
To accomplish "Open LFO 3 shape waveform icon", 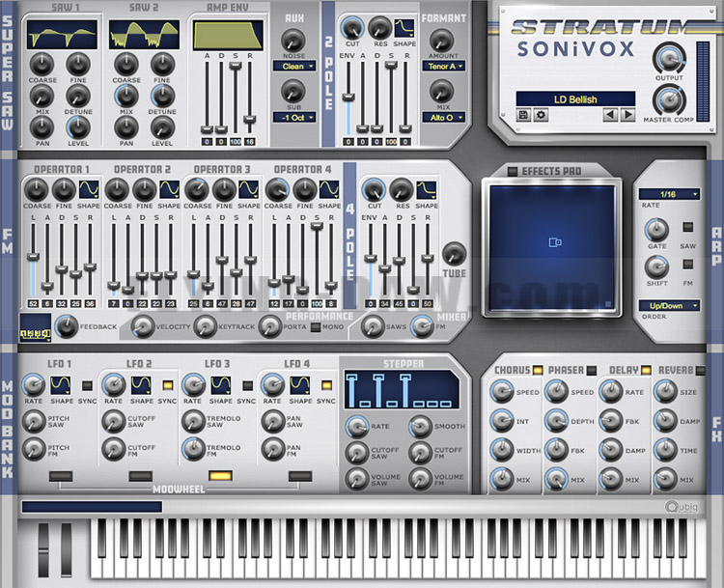I will point(221,385).
